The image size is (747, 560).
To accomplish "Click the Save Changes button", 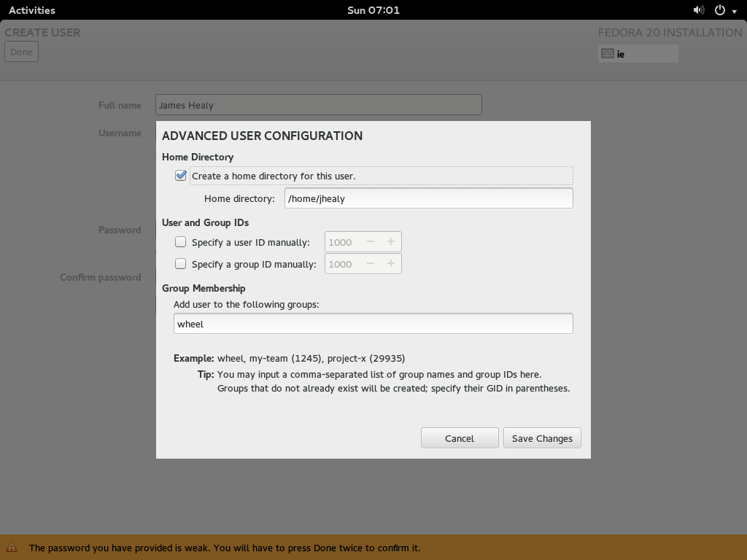I will tap(542, 438).
